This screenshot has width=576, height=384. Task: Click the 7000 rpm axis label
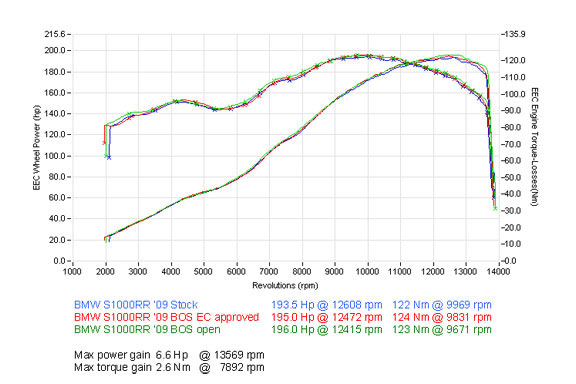pos(269,272)
